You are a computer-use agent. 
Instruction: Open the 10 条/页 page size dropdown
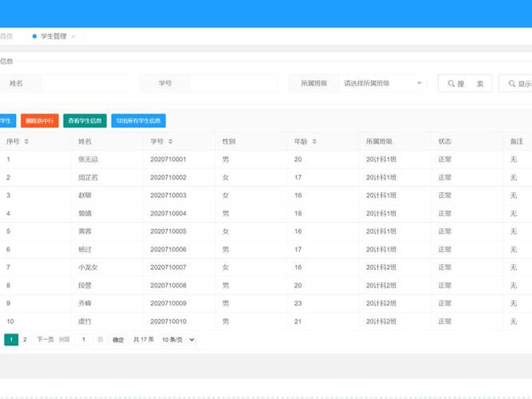(178, 340)
